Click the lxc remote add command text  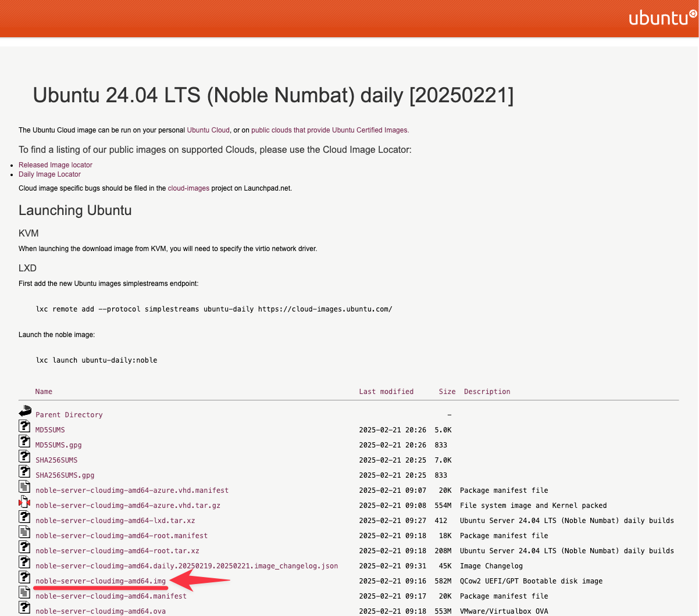pyautogui.click(x=214, y=309)
